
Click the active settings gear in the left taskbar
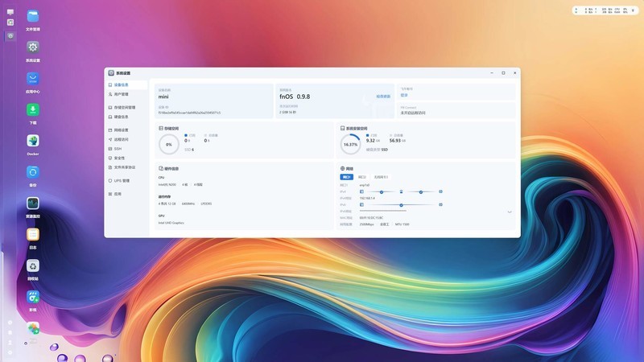pos(10,36)
